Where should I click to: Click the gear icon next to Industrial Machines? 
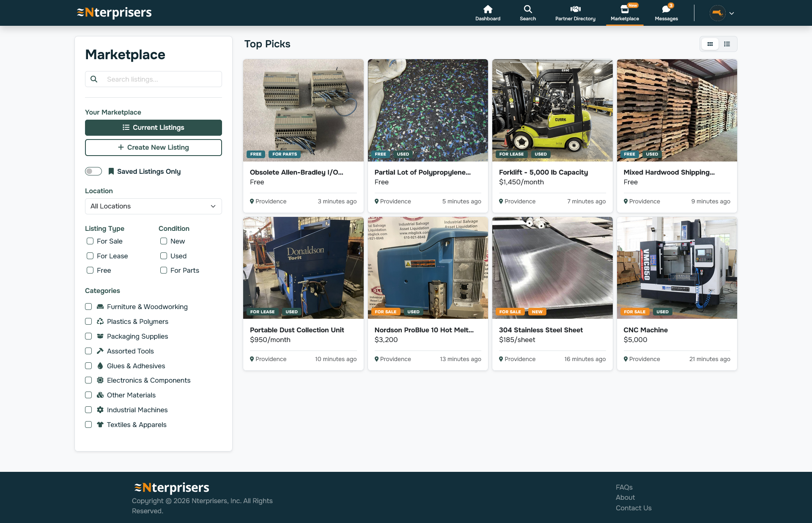pyautogui.click(x=100, y=410)
